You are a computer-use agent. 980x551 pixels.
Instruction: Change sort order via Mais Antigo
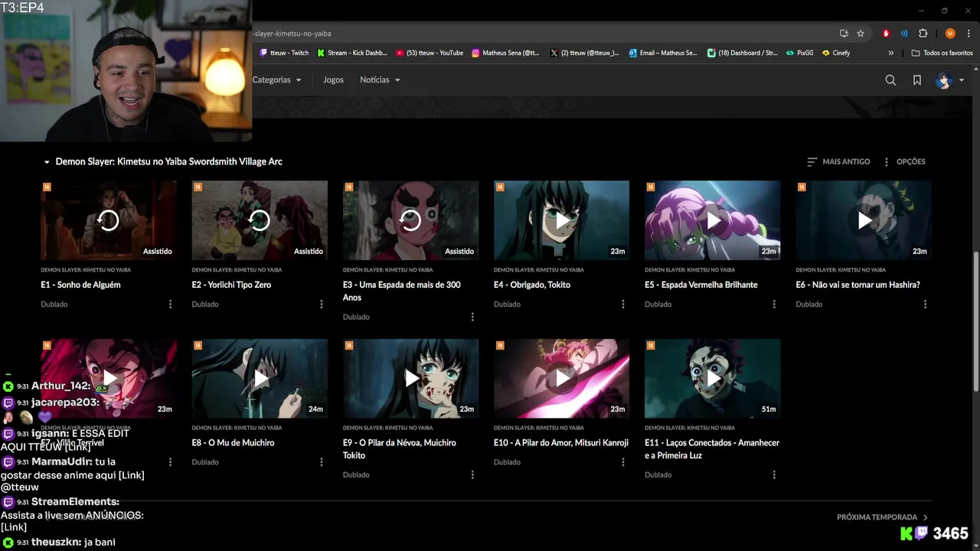point(838,161)
